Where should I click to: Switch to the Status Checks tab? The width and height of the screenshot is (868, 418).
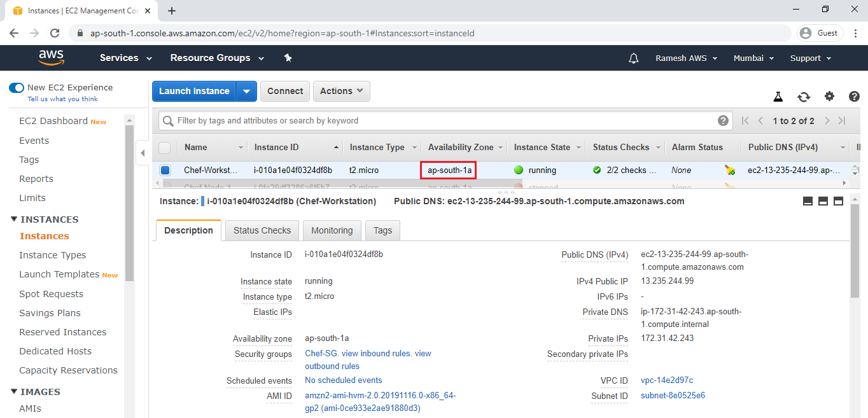pyautogui.click(x=262, y=230)
